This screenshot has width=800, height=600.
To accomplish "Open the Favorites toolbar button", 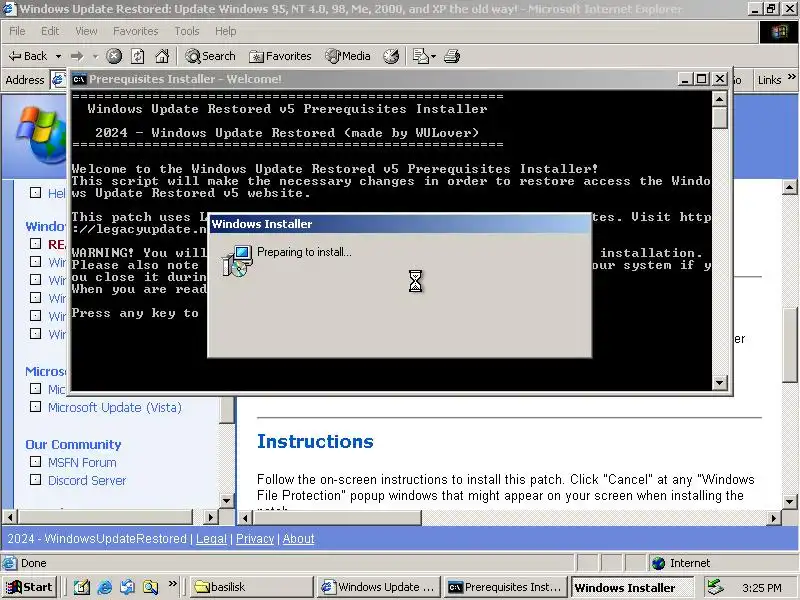I will (280, 56).
